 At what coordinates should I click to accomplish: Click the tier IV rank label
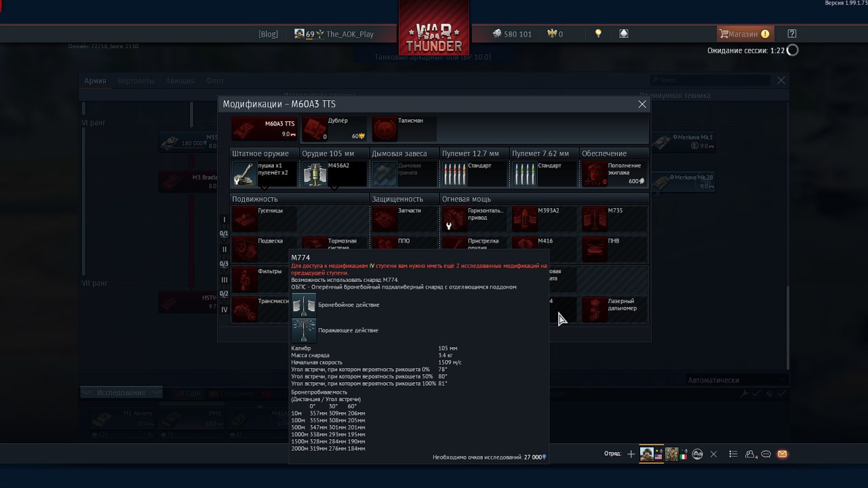(x=224, y=310)
